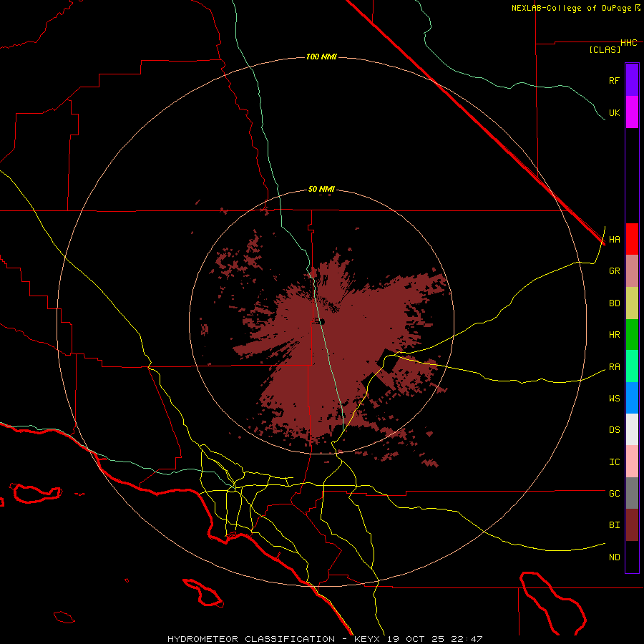Viewport: 644px width, 644px height.
Task: Click the HA red legend swatch
Action: point(632,239)
